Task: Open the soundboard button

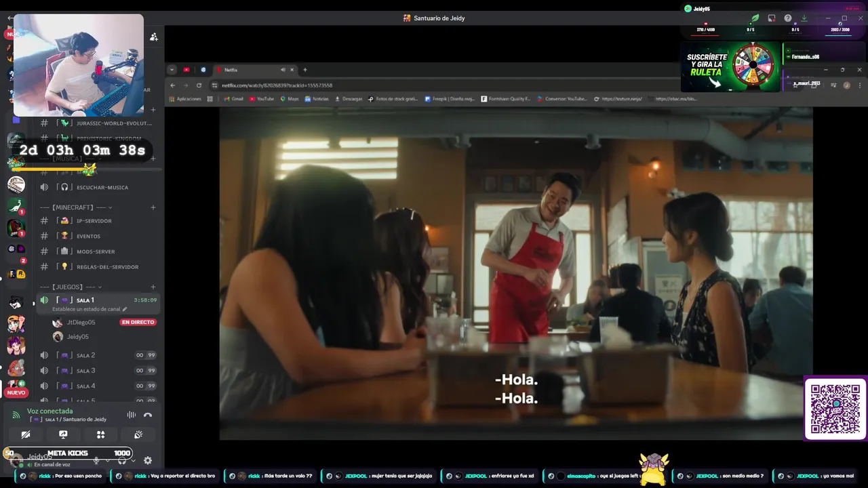Action: tap(138, 434)
